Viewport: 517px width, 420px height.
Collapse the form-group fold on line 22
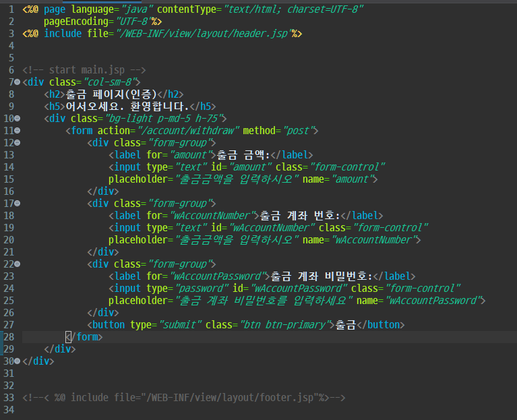point(17,264)
